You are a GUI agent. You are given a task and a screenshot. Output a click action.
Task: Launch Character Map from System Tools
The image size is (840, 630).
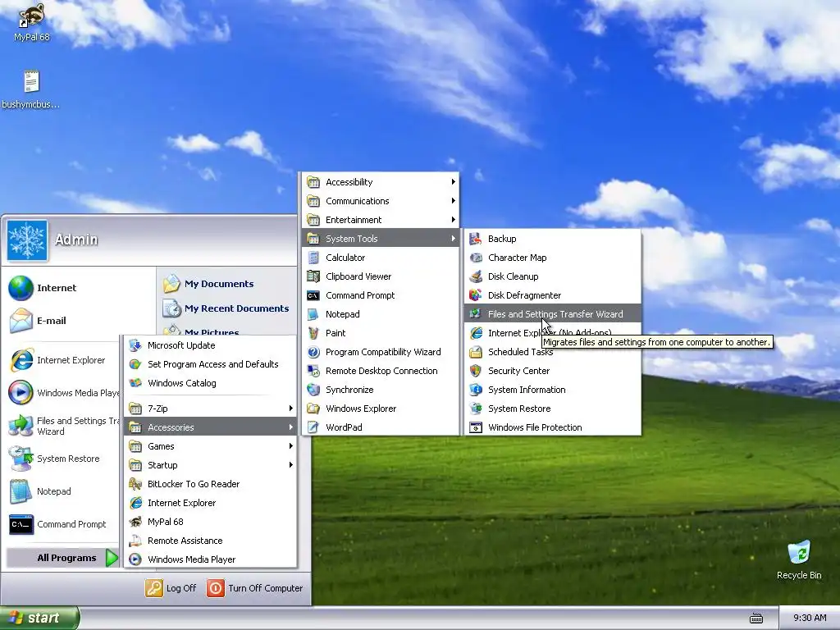pyautogui.click(x=552, y=258)
